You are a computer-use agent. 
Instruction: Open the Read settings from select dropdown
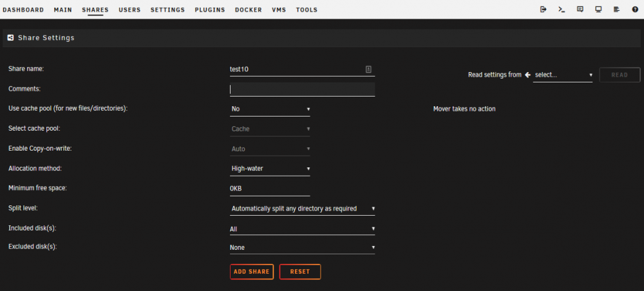pyautogui.click(x=563, y=75)
